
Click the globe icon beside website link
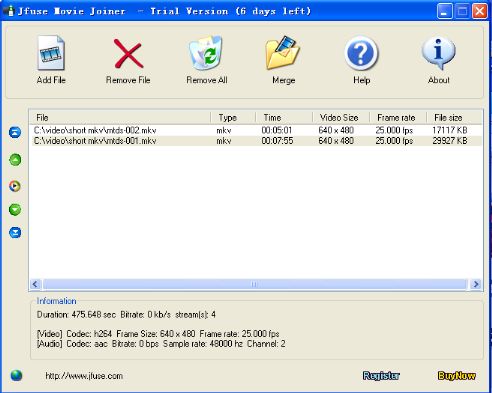pyautogui.click(x=16, y=376)
